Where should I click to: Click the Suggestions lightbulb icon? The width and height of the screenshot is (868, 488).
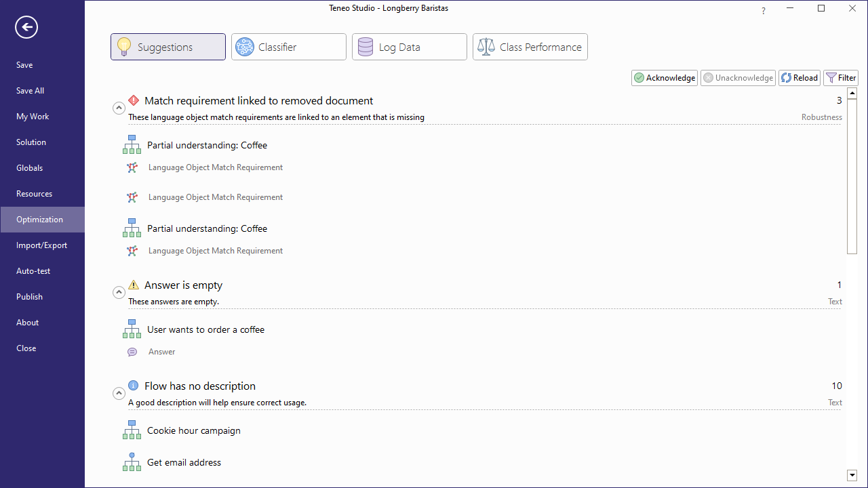pos(124,47)
